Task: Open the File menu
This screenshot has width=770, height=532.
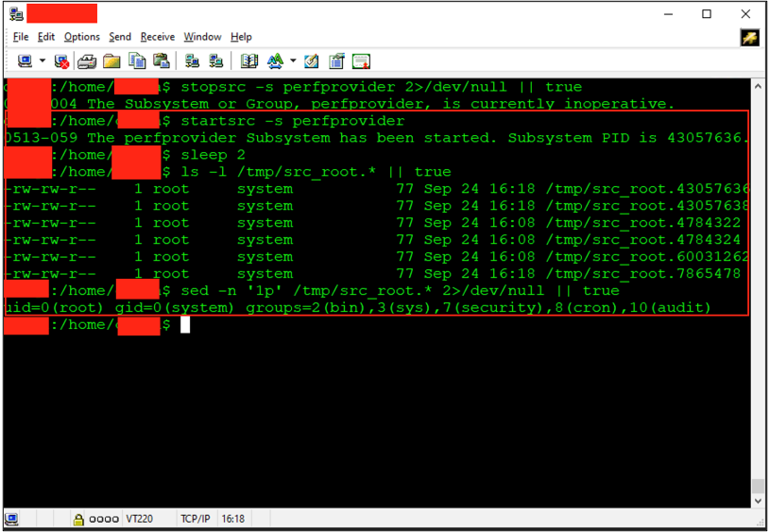Action: [21, 37]
